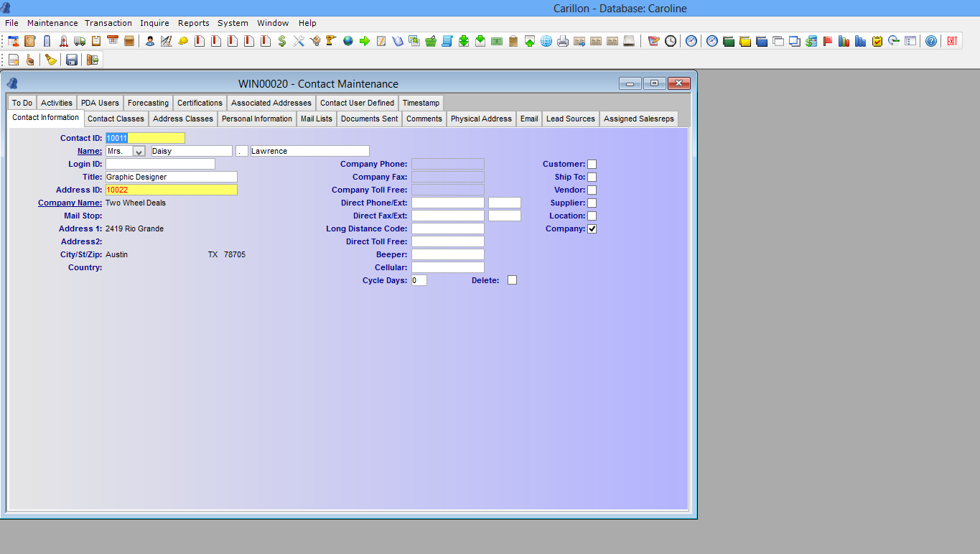Click the red flag toolbar icon
Viewport: 980px width, 554px height.
pos(828,41)
